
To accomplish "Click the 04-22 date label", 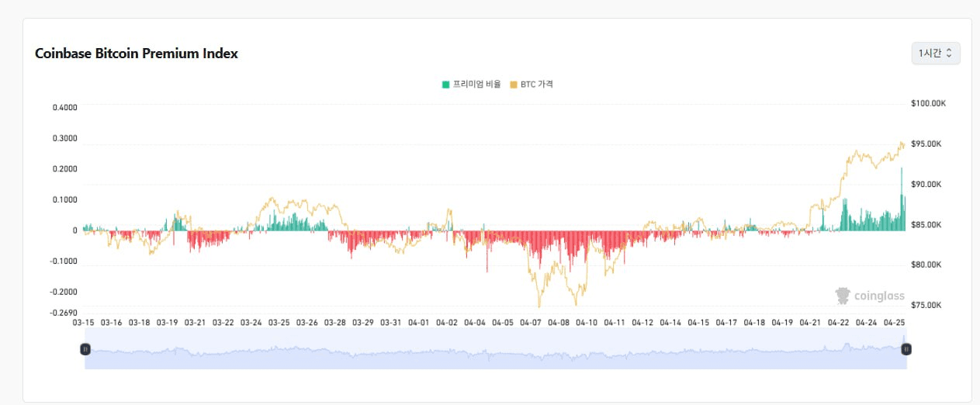I will 838,322.
